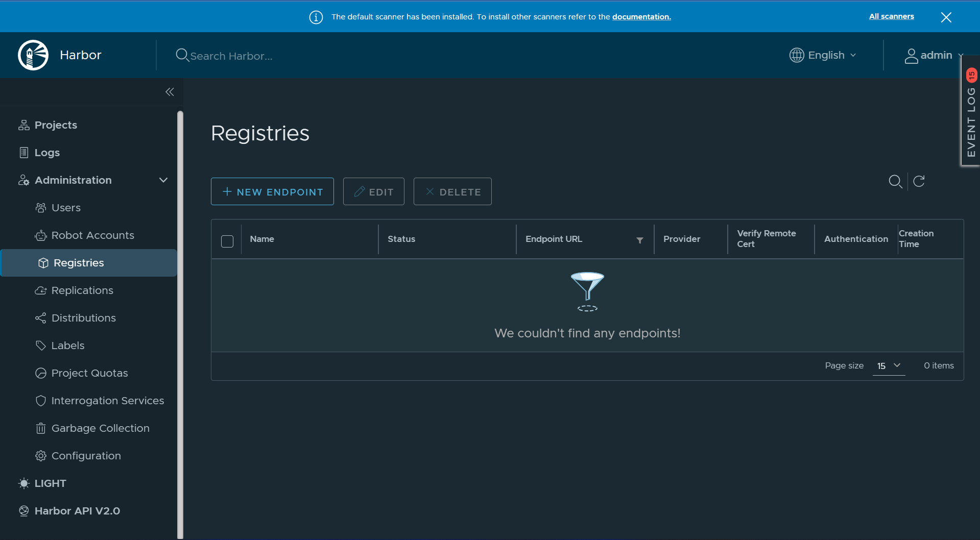
Task: Sort by Name column header
Action: (x=262, y=239)
